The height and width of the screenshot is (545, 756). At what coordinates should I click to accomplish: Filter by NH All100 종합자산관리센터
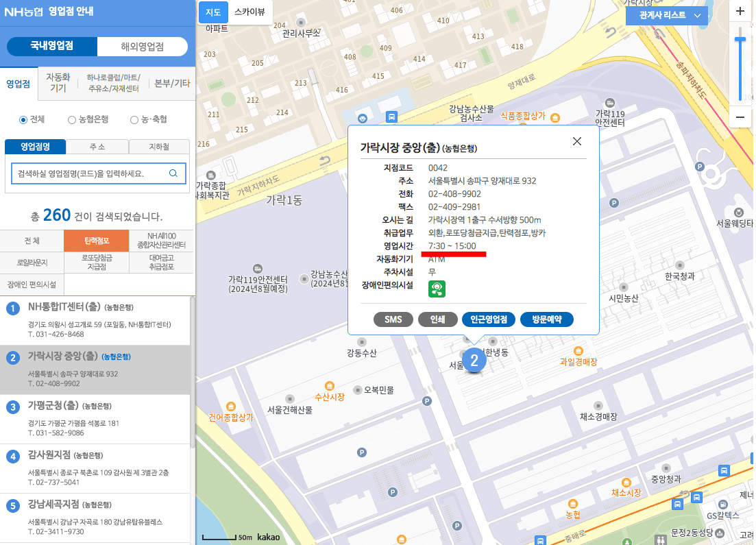[x=162, y=241]
